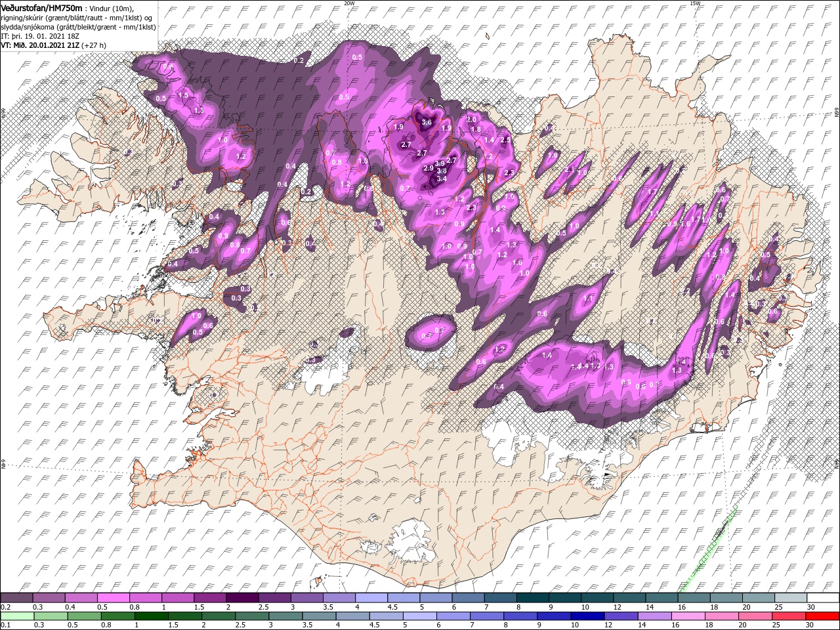
Task: Pick the bright red swatch after 30 in the rain legend
Action: [x=822, y=616]
